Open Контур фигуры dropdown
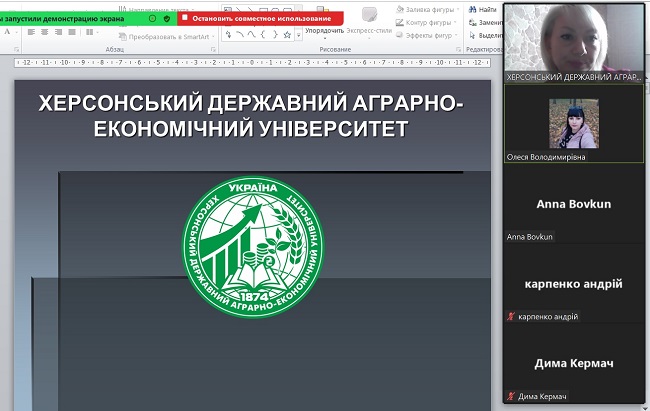 pyautogui.click(x=426, y=22)
